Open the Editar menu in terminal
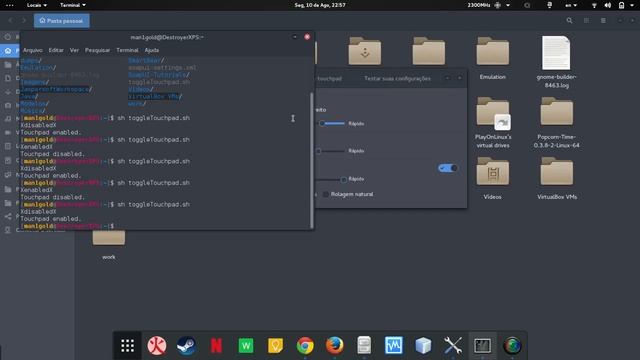 click(x=56, y=50)
